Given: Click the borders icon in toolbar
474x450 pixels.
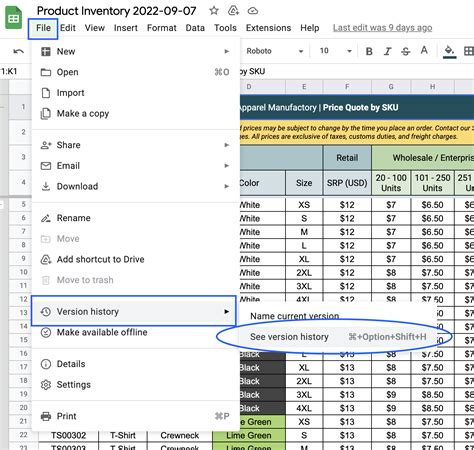Looking at the screenshot, I should (469, 51).
